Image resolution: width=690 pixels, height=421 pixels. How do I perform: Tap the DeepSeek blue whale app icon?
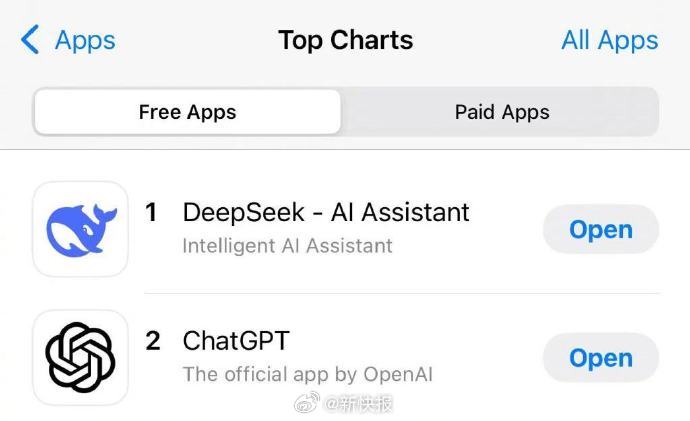pyautogui.click(x=81, y=229)
